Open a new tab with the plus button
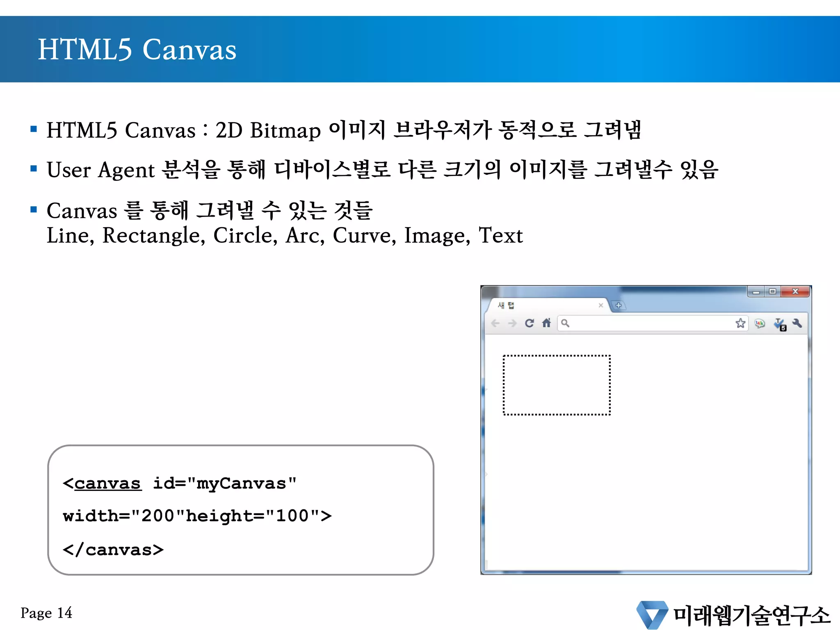 click(x=619, y=305)
